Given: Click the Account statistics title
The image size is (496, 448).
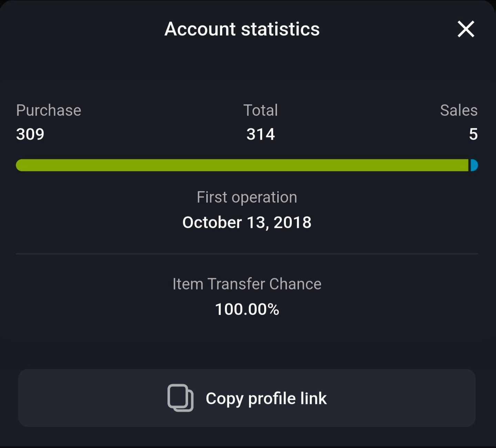Looking at the screenshot, I should click(242, 29).
